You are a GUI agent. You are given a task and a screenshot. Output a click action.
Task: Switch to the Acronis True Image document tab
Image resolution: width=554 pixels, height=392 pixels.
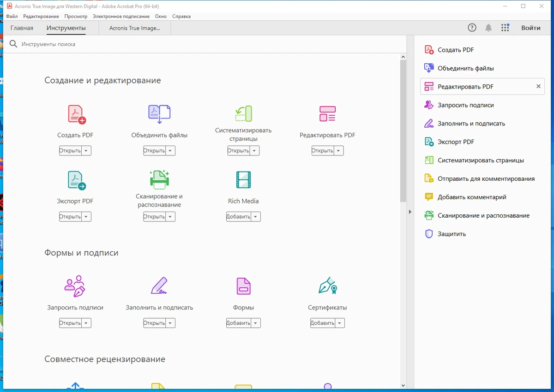[x=135, y=28]
